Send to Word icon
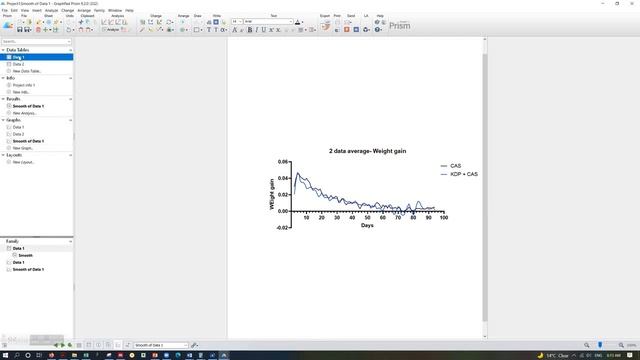This screenshot has width=640, height=360. pos(356,30)
